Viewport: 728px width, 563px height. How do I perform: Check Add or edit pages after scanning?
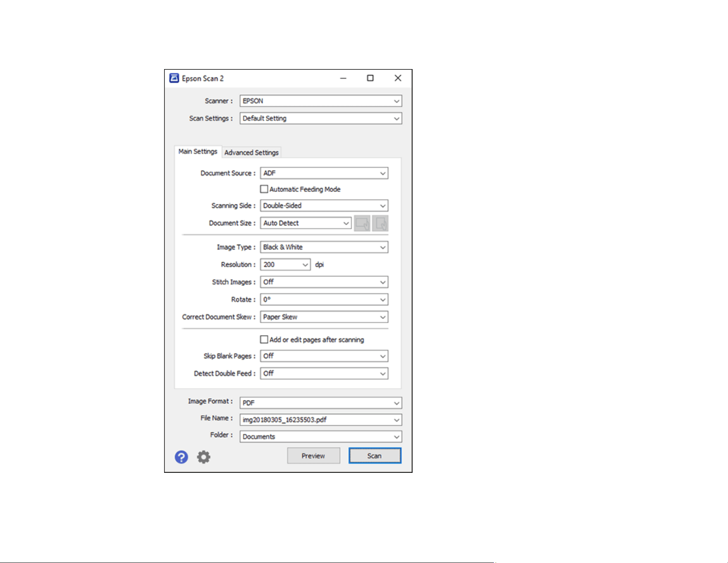pos(264,340)
